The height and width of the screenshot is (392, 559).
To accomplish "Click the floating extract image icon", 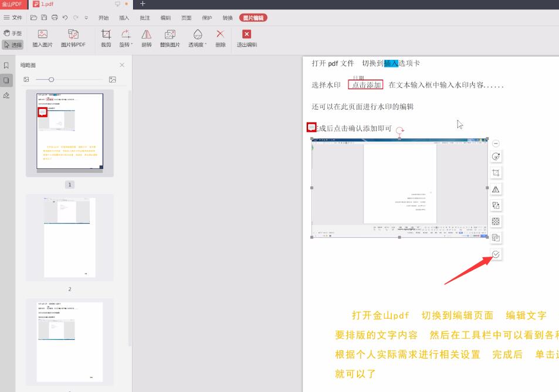I will (496, 237).
